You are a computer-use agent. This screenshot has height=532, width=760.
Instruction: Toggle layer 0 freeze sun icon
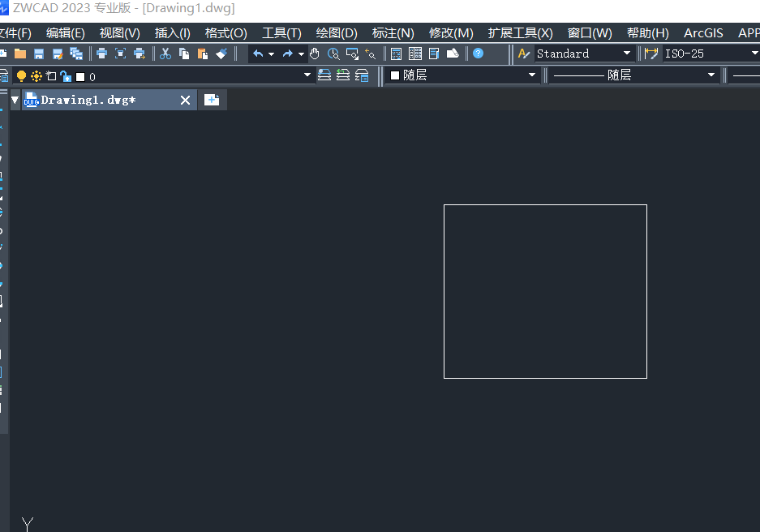point(36,76)
